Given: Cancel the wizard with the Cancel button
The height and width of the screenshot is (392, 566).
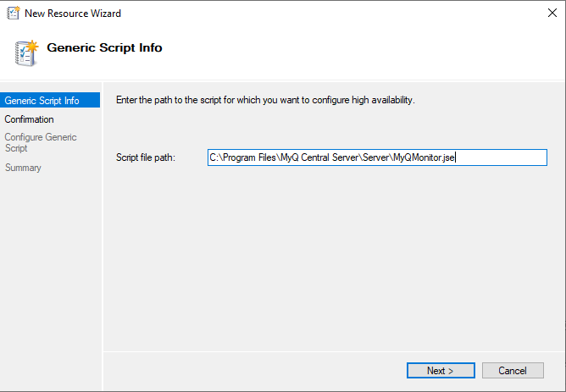Looking at the screenshot, I should pyautogui.click(x=513, y=370).
